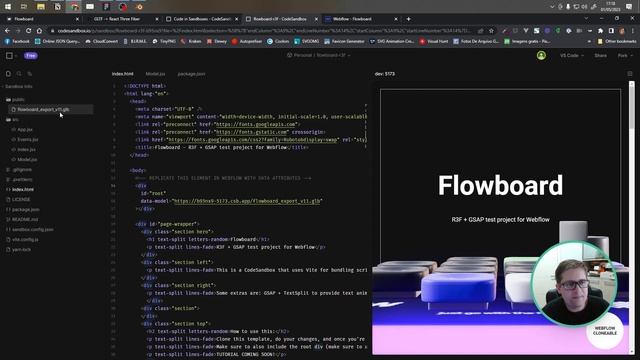The image size is (640, 360).
Task: Click the green user avatar icon
Action: pos(541,56)
